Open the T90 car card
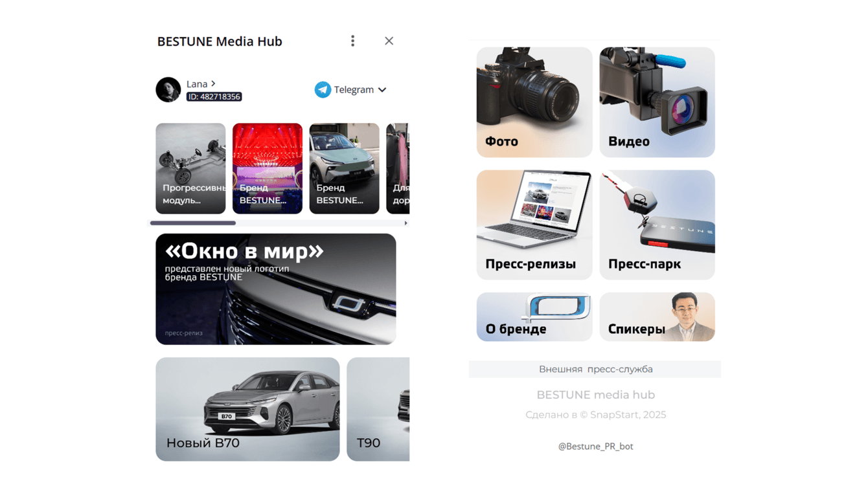The image size is (868, 488). point(378,409)
